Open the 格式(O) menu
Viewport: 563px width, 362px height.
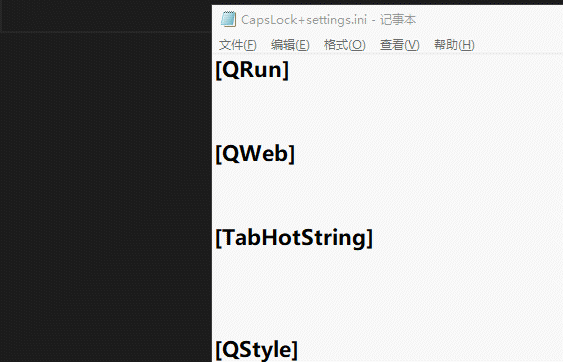344,45
